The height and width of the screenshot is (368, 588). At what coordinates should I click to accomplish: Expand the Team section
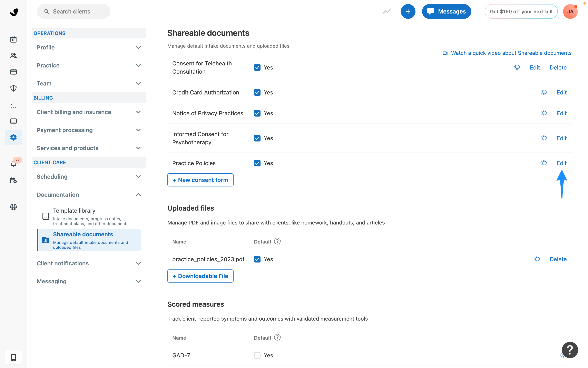point(89,83)
